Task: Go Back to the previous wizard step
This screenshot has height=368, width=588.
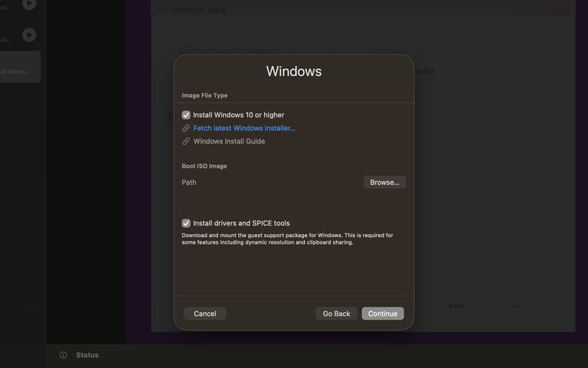Action: [x=336, y=314]
